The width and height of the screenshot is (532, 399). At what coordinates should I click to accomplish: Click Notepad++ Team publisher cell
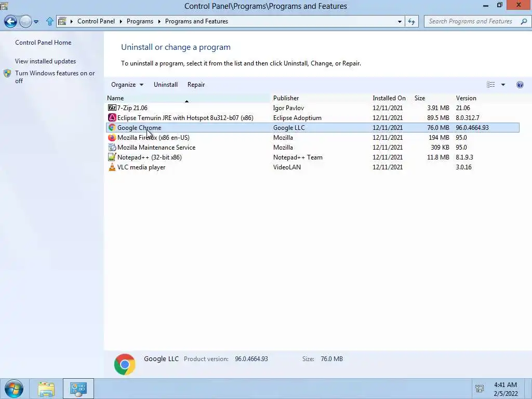coord(298,157)
